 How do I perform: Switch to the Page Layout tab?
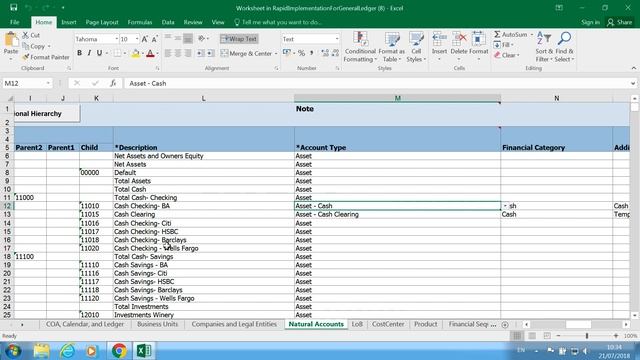coord(102,22)
